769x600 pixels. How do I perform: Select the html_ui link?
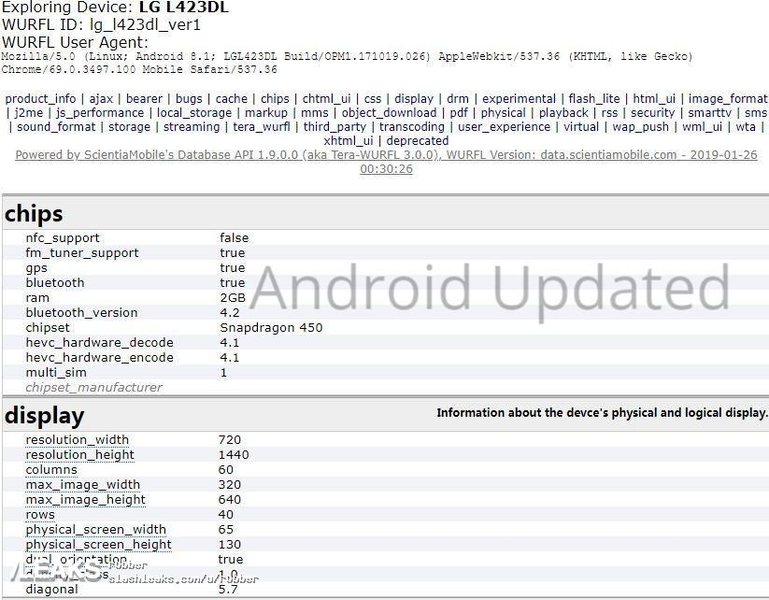point(654,99)
